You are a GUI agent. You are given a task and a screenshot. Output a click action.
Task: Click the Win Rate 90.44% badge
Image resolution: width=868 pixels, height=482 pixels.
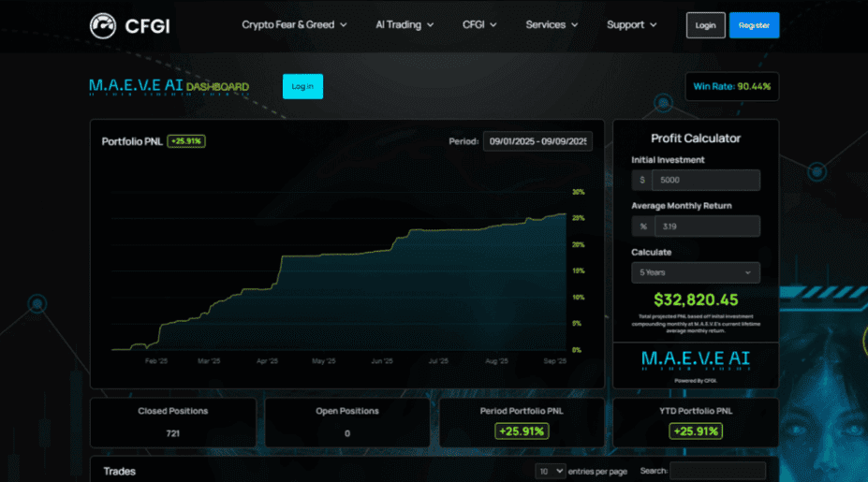click(731, 87)
